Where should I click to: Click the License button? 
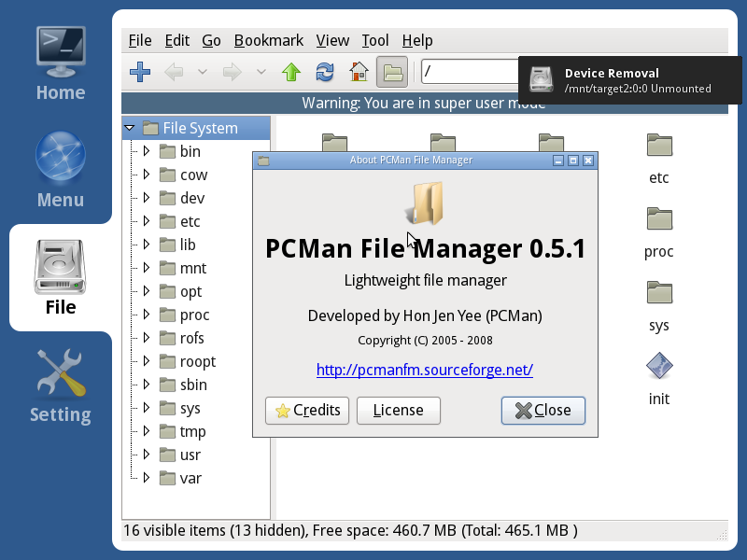tap(399, 411)
